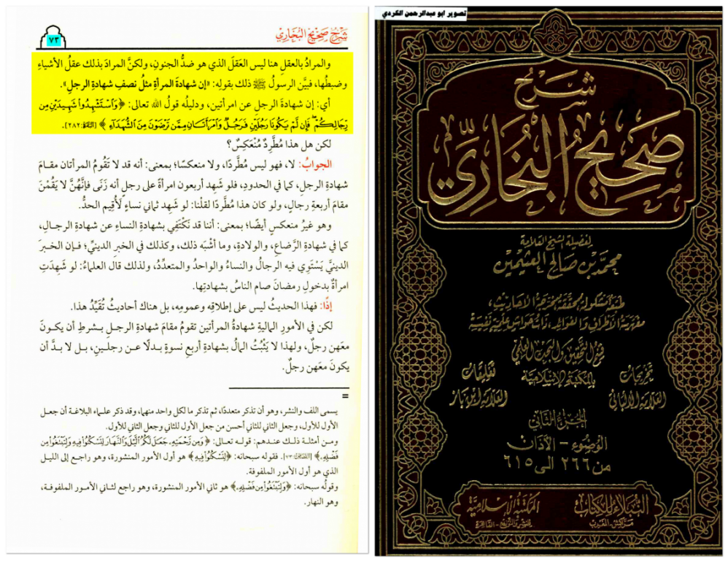
Task: Click the small text 'للنشر والتوزيع - القاهرة'
Action: (503, 524)
